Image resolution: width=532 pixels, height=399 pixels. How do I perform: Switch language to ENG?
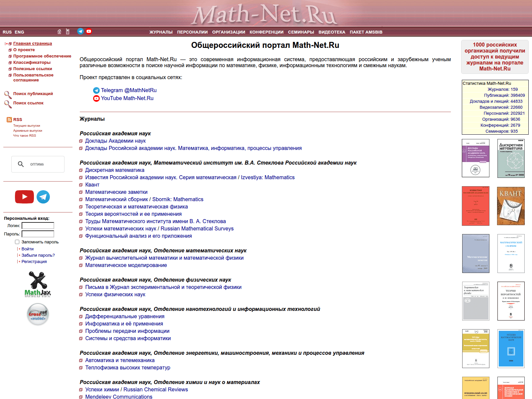click(x=19, y=32)
